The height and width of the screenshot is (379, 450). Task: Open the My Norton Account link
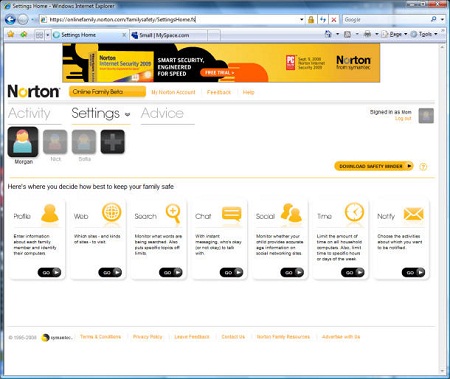tap(173, 92)
